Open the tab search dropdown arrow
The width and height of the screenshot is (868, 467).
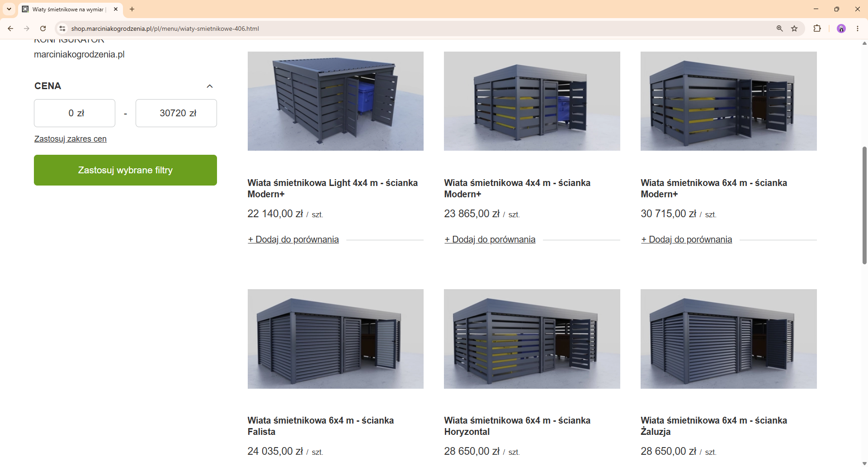coord(9,9)
